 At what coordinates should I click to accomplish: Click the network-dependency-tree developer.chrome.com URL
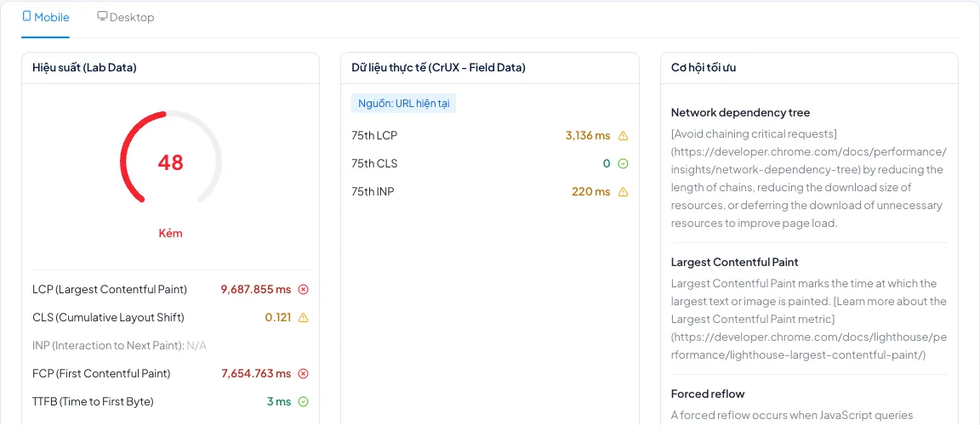point(809,161)
